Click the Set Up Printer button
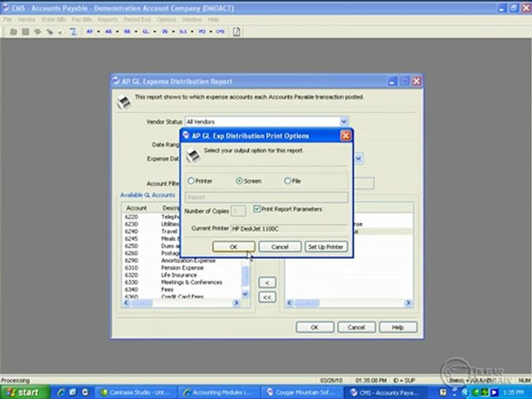The image size is (532, 399). tap(326, 247)
